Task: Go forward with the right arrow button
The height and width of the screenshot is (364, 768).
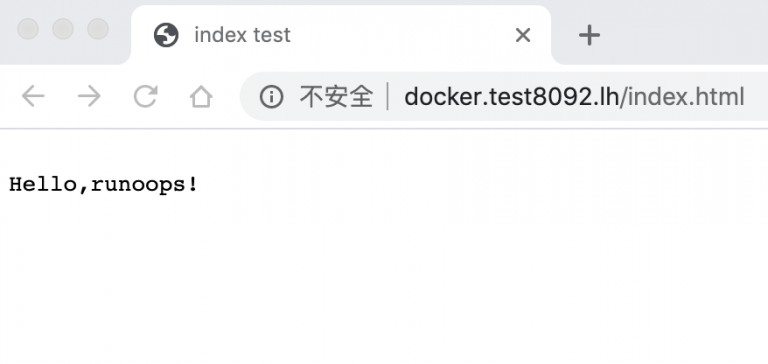Action: tap(89, 96)
